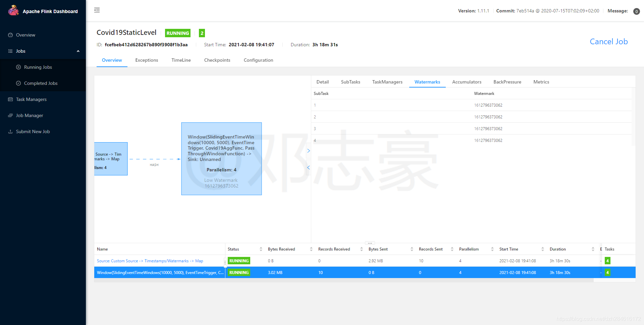Select the Window(SlidingEventTimeWindows row

tap(365, 272)
